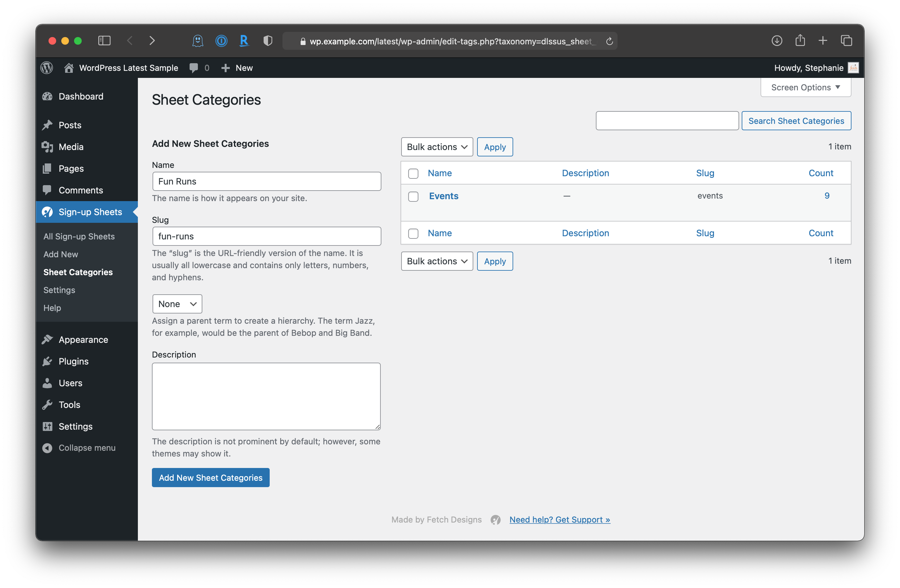Sort by Slug in table header
The width and height of the screenshot is (900, 588).
tap(705, 173)
